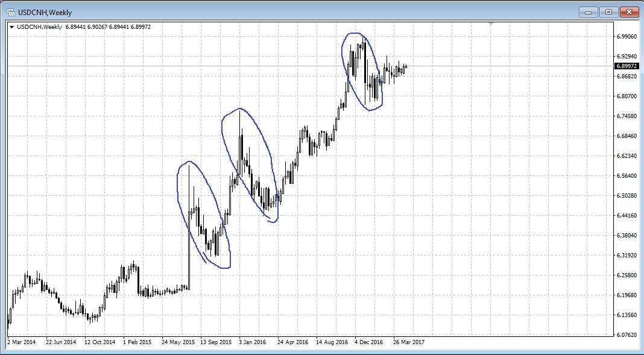The width and height of the screenshot is (644, 355).
Task: Click the 26 Mar 2017 date label
Action: click(408, 342)
